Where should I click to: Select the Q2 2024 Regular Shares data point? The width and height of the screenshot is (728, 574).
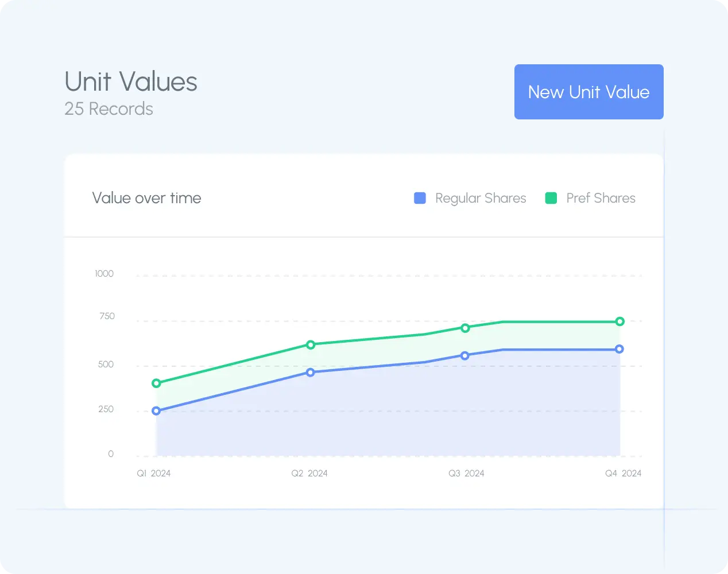click(310, 372)
